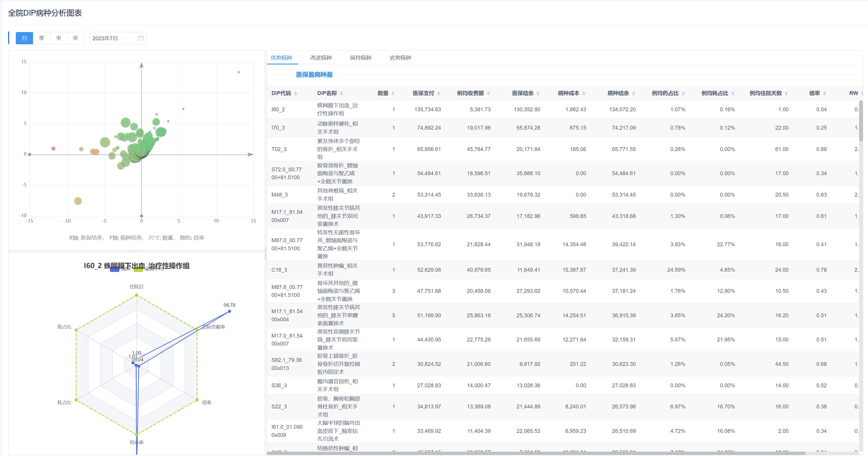Sort by 病种成本 sort icon
Image resolution: width=868 pixels, height=456 pixels.
tap(584, 93)
